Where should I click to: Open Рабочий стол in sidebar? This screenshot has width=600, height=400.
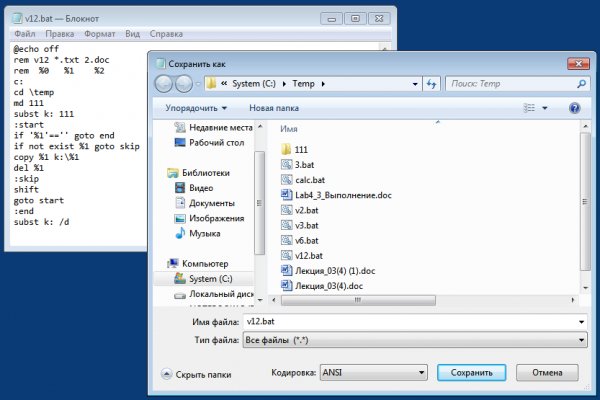tap(217, 142)
